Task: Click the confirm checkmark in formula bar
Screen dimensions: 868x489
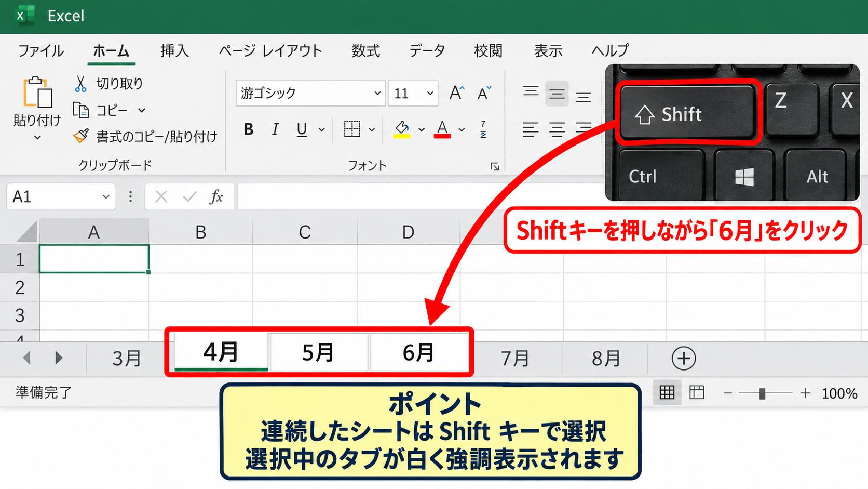Action: point(189,196)
